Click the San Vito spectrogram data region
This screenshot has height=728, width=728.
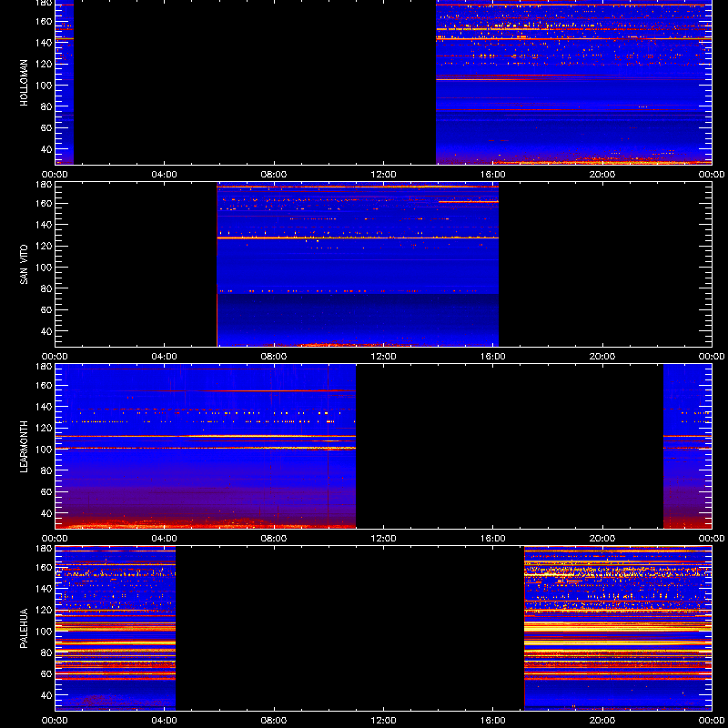358,265
